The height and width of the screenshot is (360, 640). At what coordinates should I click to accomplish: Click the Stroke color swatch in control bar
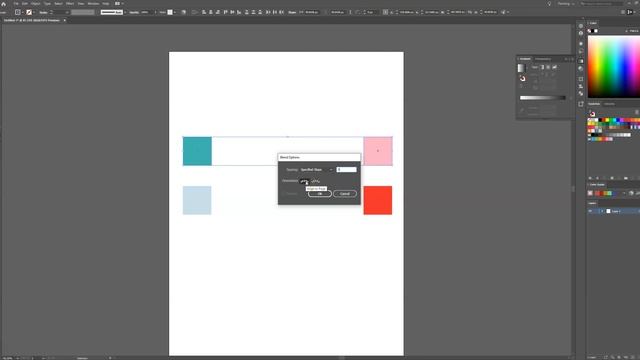(29, 12)
